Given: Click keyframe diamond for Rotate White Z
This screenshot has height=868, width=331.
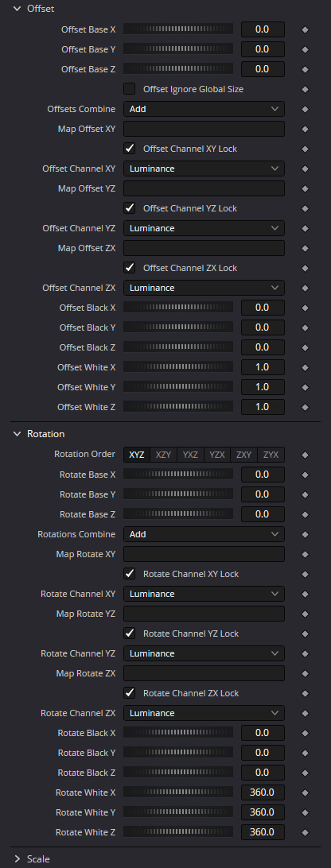Looking at the screenshot, I should [x=305, y=832].
